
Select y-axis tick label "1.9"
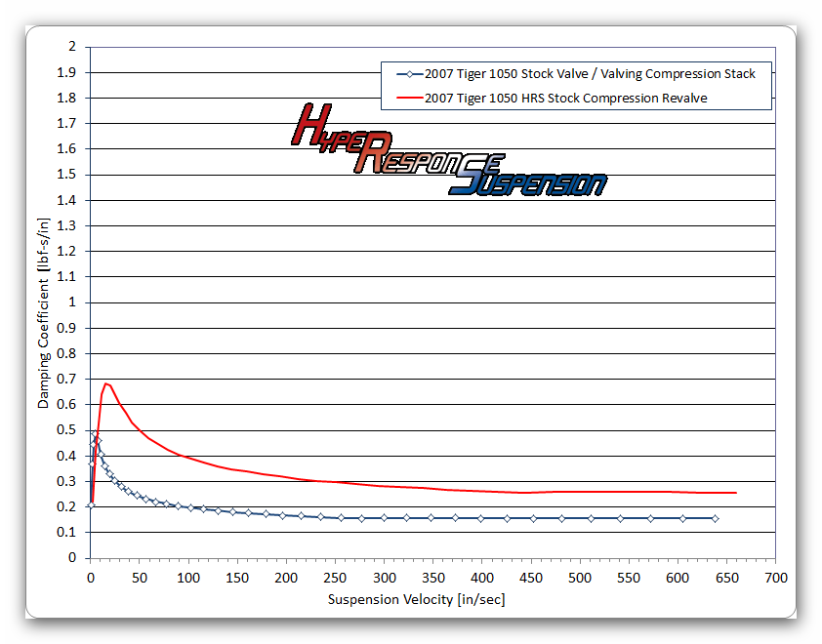coord(66,72)
